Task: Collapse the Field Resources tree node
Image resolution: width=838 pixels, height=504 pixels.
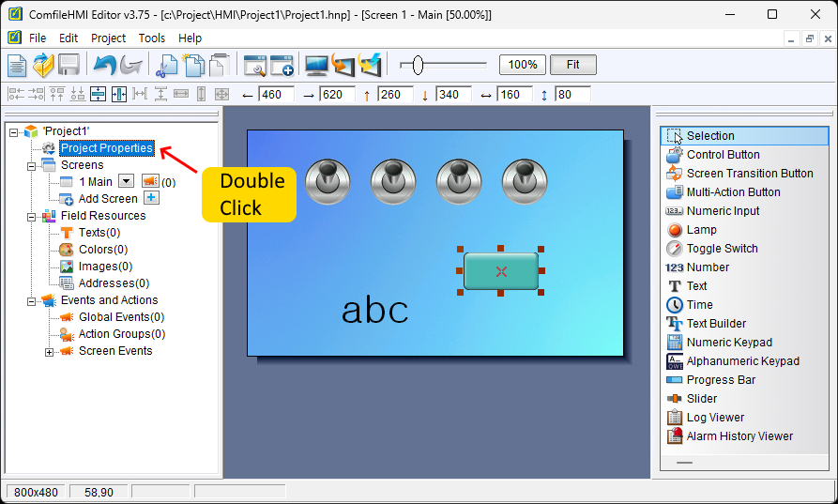Action: click(x=31, y=216)
